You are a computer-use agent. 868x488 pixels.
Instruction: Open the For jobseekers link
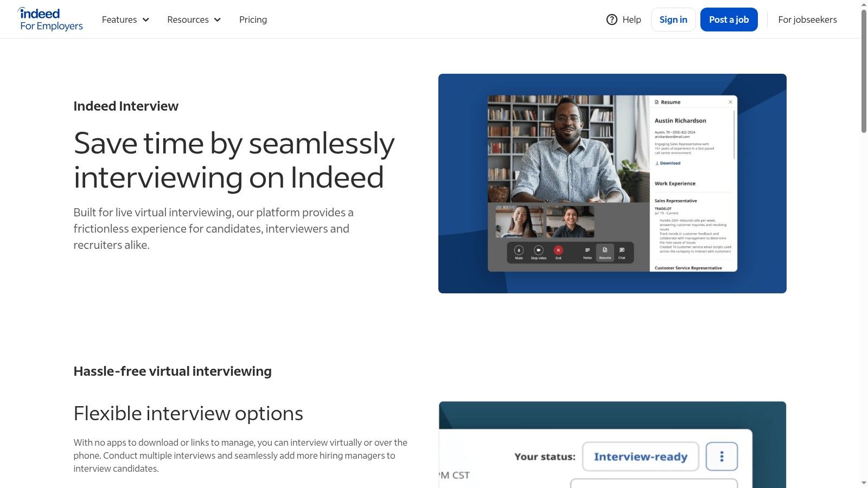pos(807,20)
